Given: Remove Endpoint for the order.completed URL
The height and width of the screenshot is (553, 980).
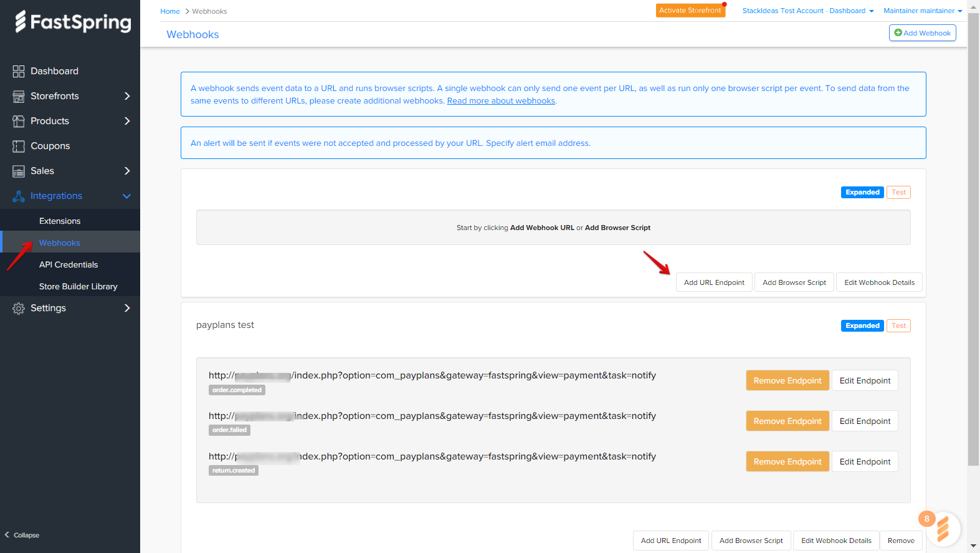Looking at the screenshot, I should [x=787, y=380].
